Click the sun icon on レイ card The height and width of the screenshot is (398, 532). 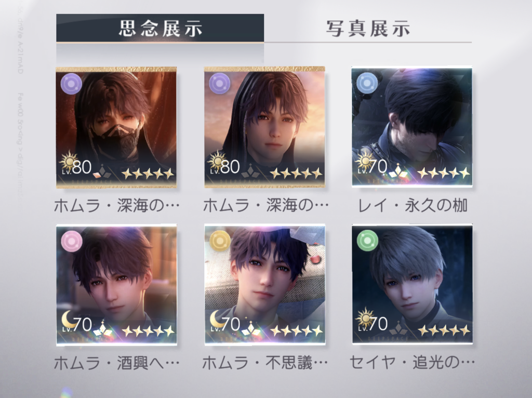click(x=365, y=161)
